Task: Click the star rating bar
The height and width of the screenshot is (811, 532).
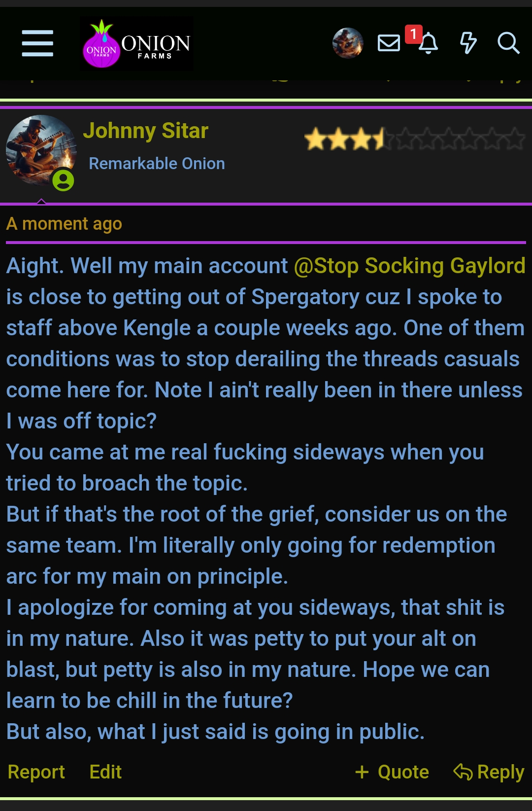Action: pos(415,139)
